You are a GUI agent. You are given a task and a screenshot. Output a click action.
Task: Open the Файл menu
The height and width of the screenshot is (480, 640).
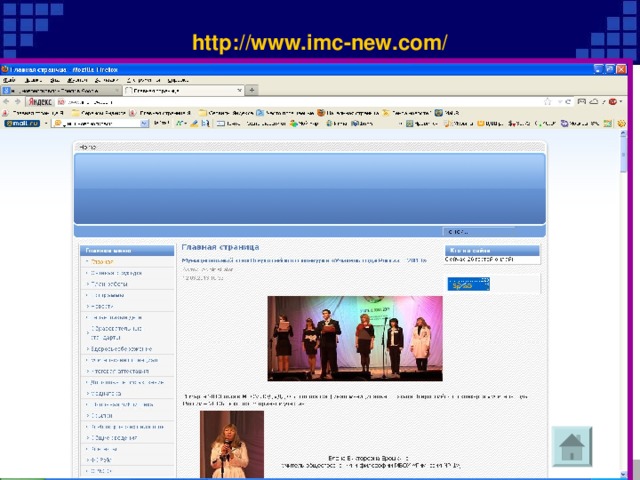coord(9,80)
